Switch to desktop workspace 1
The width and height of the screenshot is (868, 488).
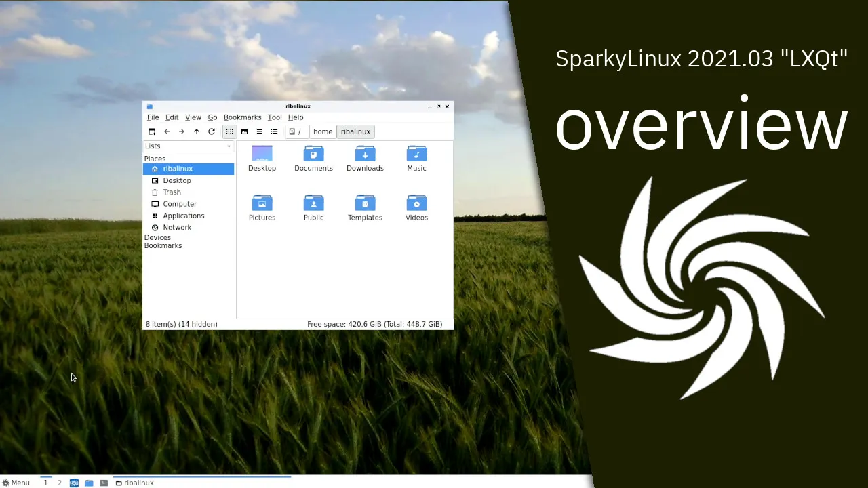point(45,483)
